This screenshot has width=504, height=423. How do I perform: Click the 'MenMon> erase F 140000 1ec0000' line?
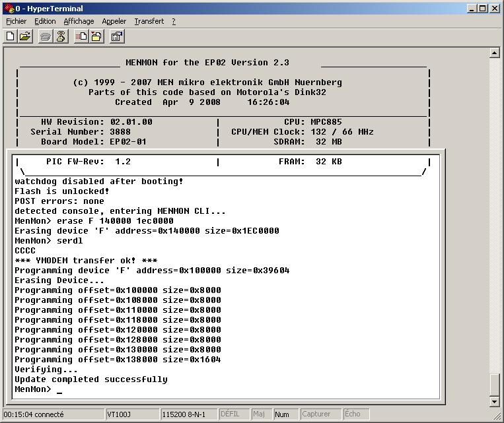coord(94,221)
